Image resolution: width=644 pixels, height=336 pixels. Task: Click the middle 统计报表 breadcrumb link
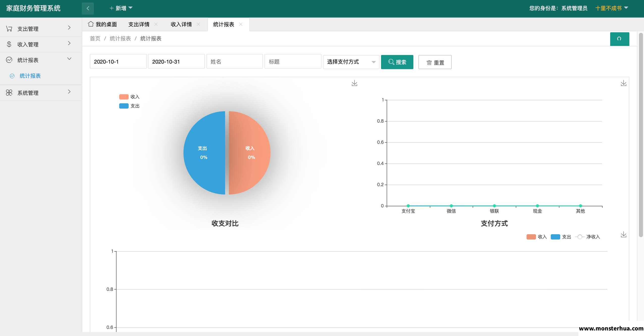click(120, 39)
